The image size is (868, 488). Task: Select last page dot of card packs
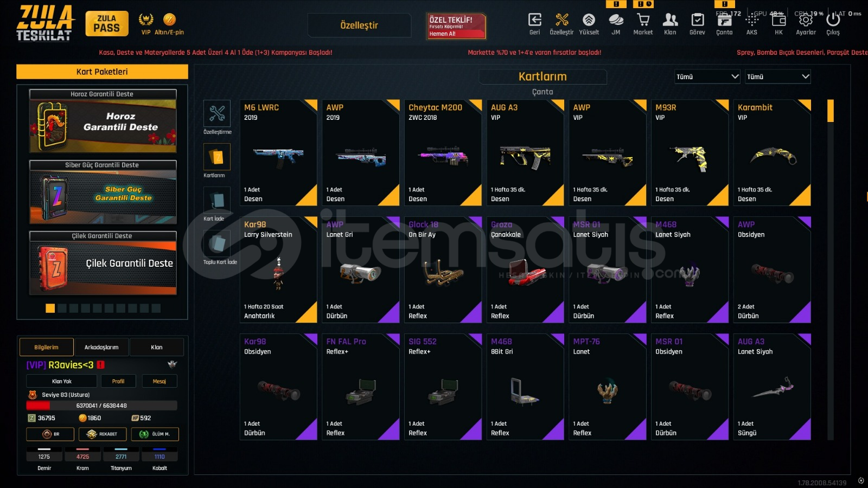(x=156, y=308)
